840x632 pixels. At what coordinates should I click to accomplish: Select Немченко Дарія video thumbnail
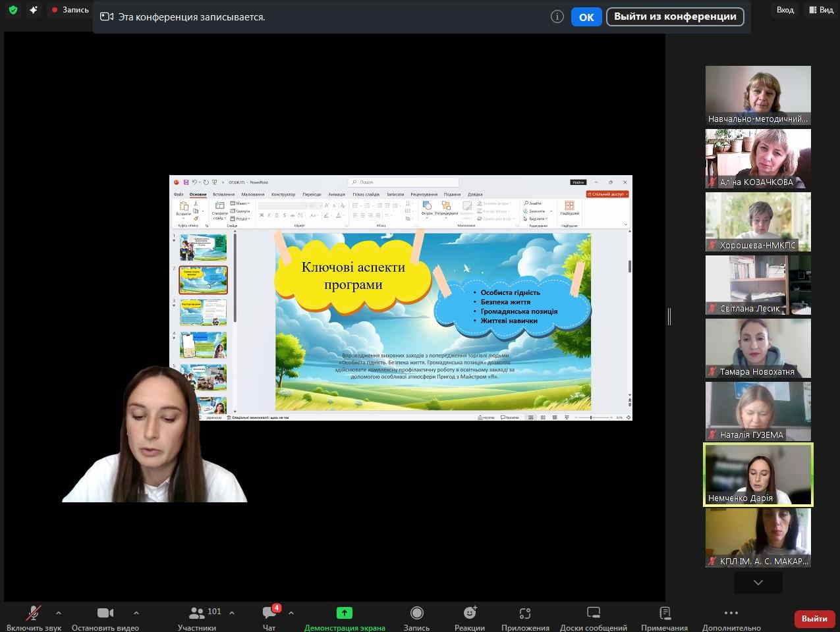click(x=758, y=475)
